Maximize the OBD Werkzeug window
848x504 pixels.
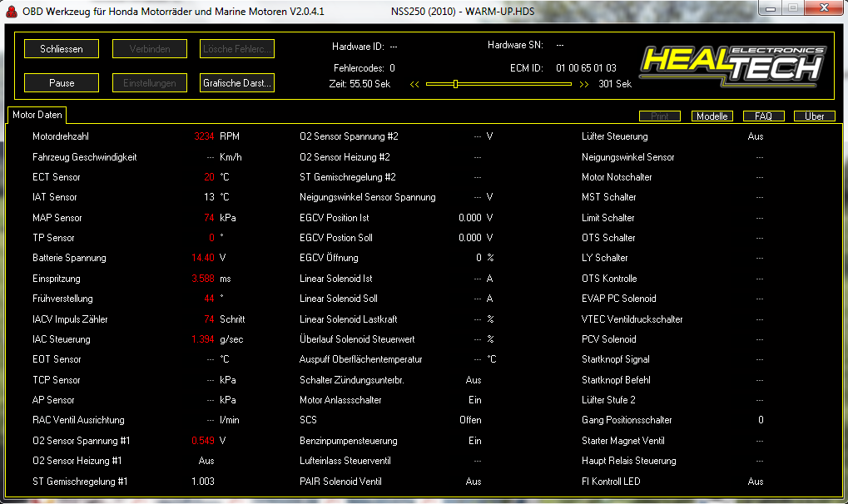[793, 8]
